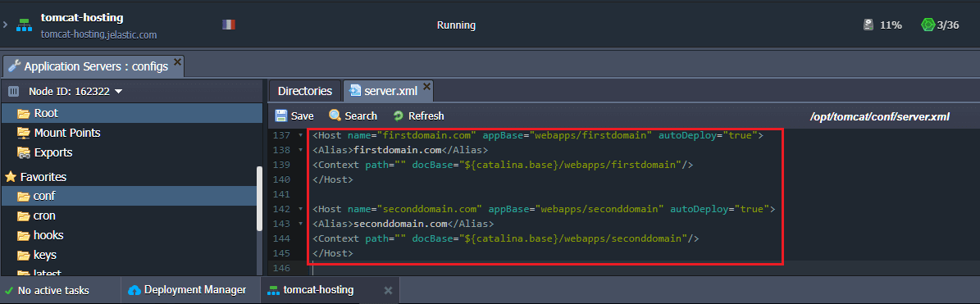Click the node icon beside Node ID
The height and width of the screenshot is (304, 980).
point(13,91)
